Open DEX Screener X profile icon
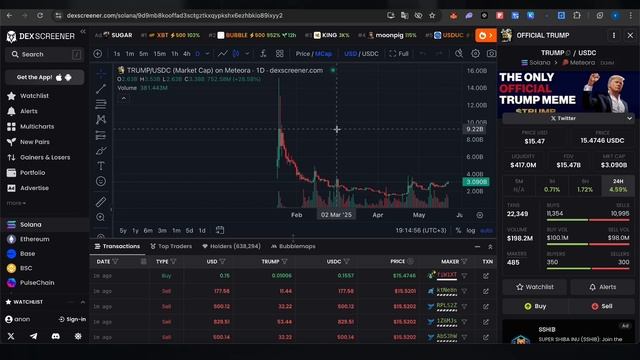 click(11, 336)
